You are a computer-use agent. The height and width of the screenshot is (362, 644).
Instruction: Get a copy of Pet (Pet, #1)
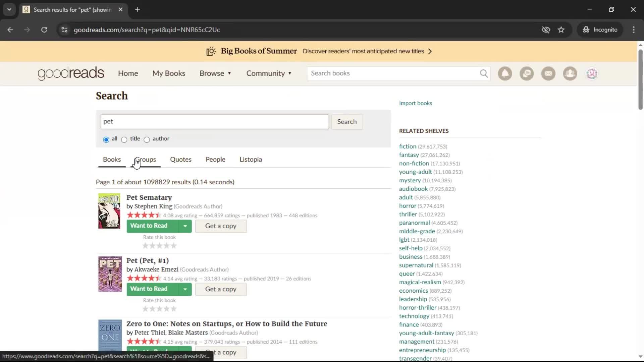(x=221, y=289)
